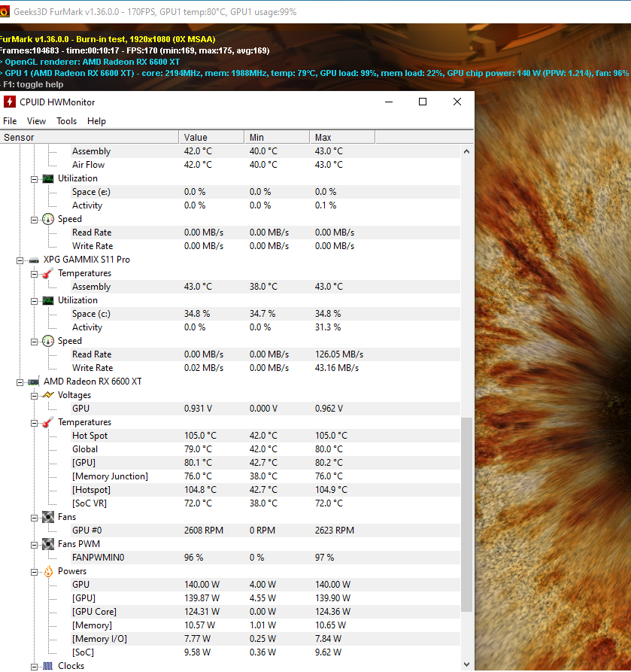Collapse the XPG GAMMIX S11 Pro node
The image size is (631, 672).
point(20,260)
